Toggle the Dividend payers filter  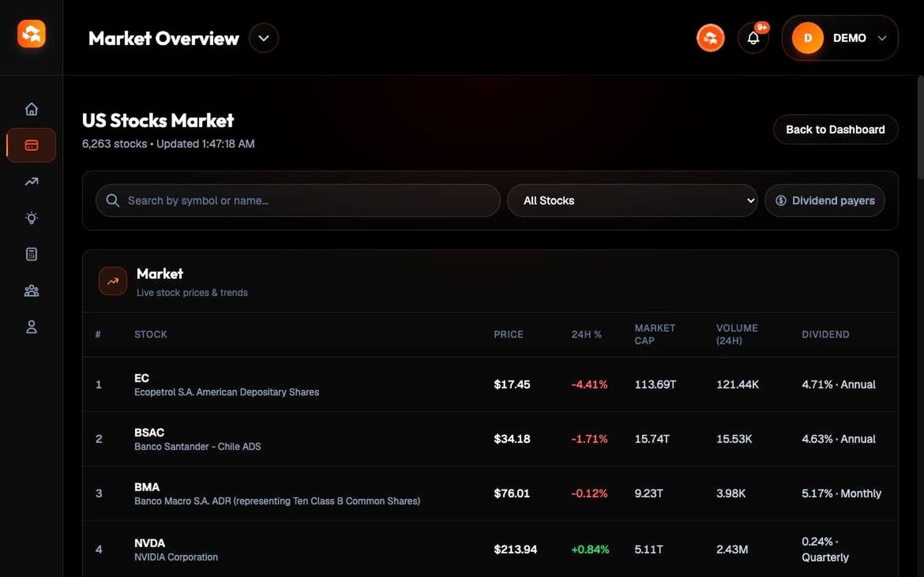point(825,201)
